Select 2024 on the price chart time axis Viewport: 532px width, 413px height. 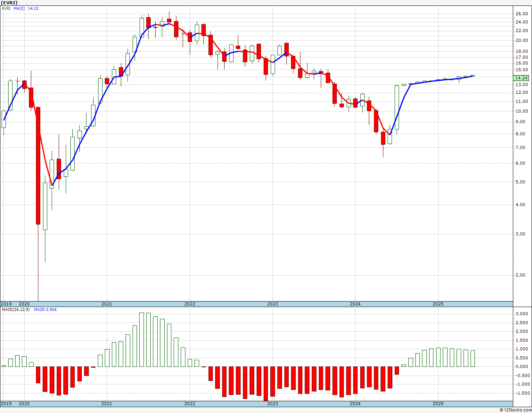pyautogui.click(x=355, y=304)
